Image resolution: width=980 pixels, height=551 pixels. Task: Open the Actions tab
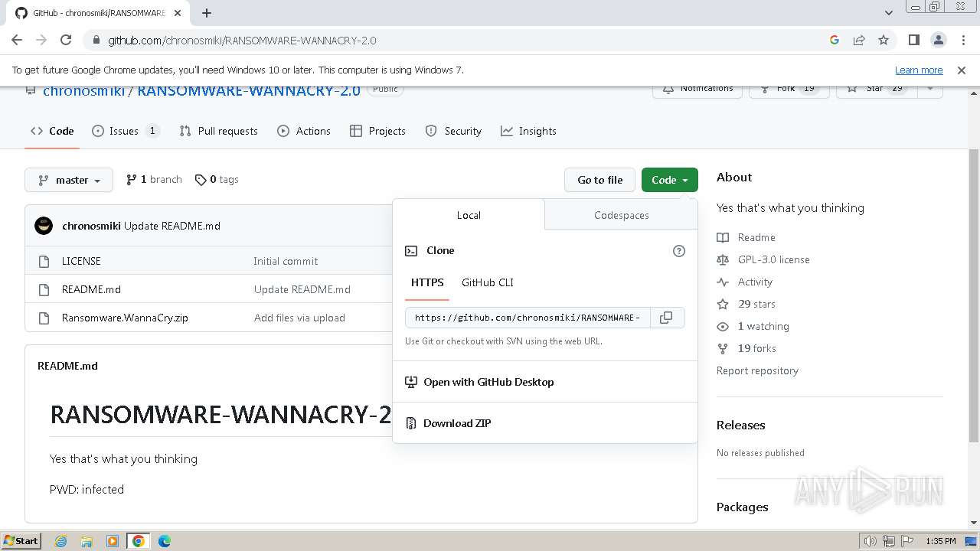click(x=304, y=131)
